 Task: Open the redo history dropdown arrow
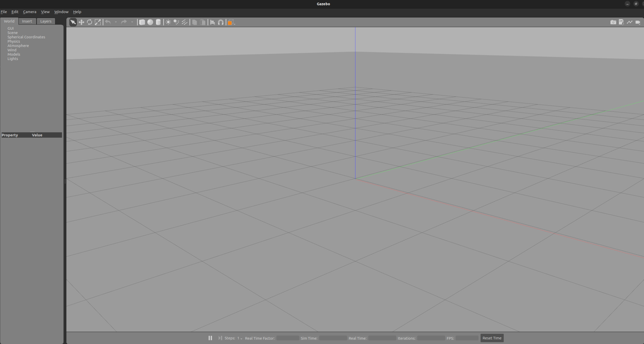(132, 22)
